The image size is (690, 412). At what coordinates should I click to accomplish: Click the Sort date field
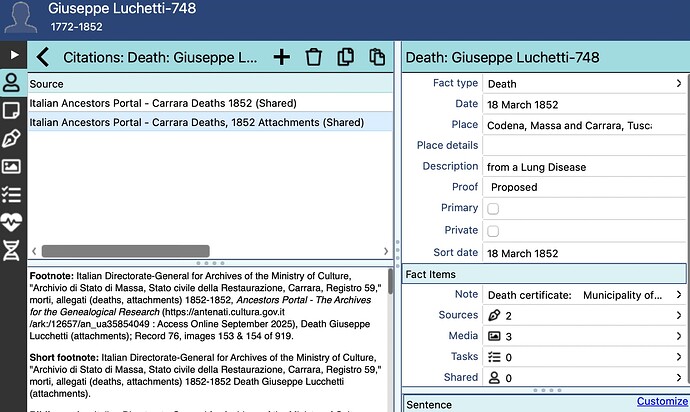pos(584,253)
